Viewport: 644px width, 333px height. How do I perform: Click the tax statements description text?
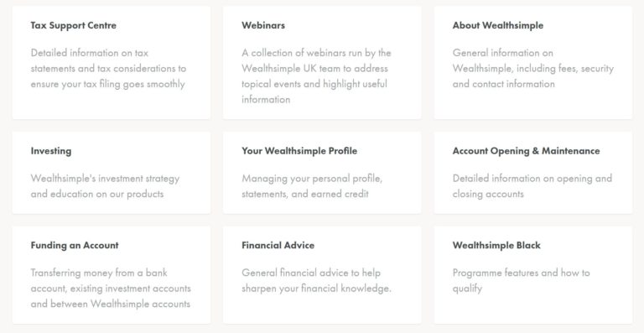(x=108, y=69)
